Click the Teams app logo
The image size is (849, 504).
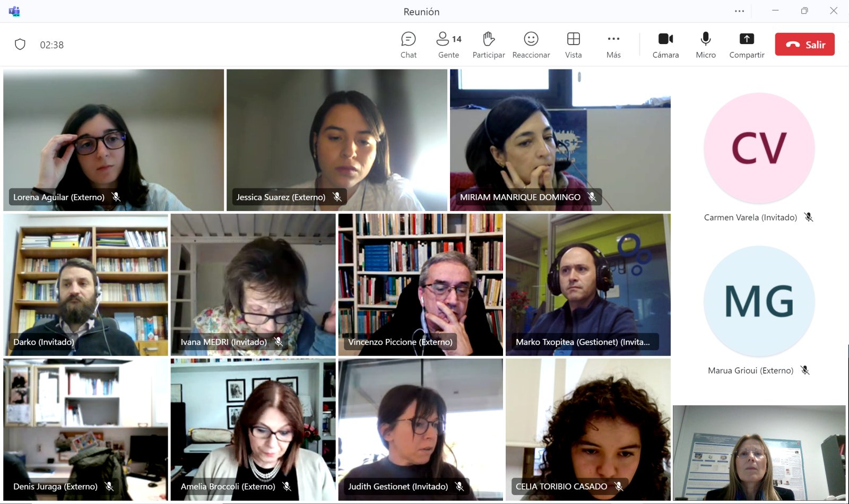pos(14,11)
